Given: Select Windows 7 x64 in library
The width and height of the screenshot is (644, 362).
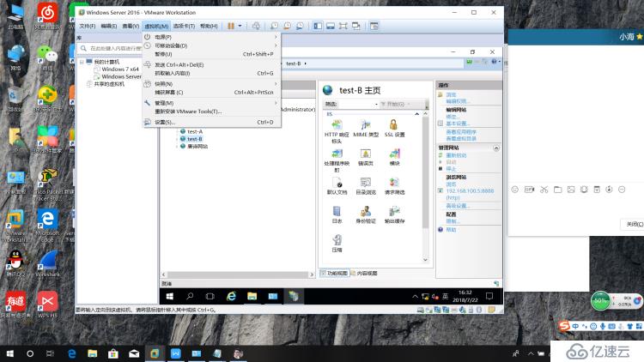Looking at the screenshot, I should tap(120, 69).
